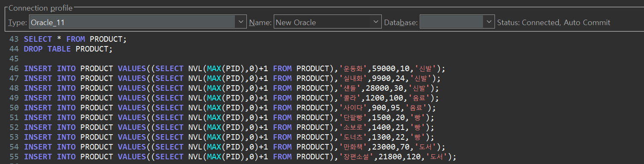The image size is (644, 164).
Task: Click the value 23000 on line 54
Action: [x=383, y=147]
